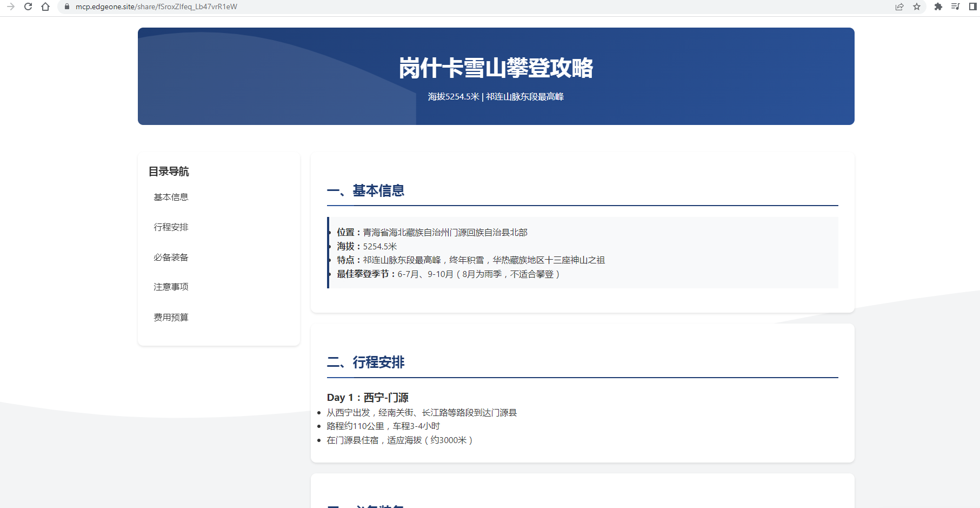Click the bullet 路程约110公里，车程3-4小时
The height and width of the screenshot is (508, 980).
(x=383, y=426)
